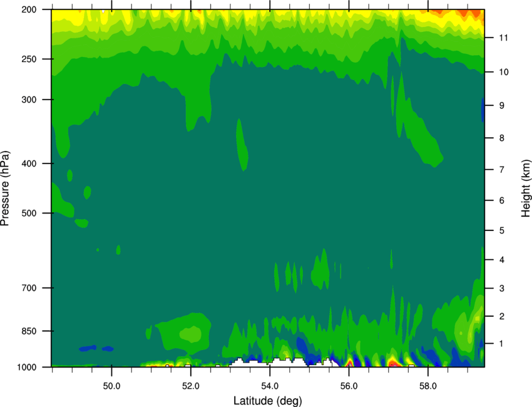Click height tick label 8

coord(502,138)
